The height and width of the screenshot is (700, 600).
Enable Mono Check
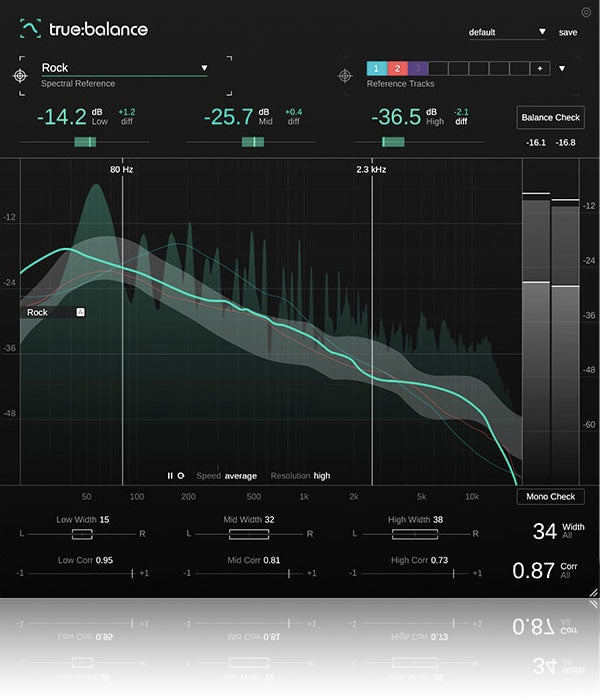[550, 496]
